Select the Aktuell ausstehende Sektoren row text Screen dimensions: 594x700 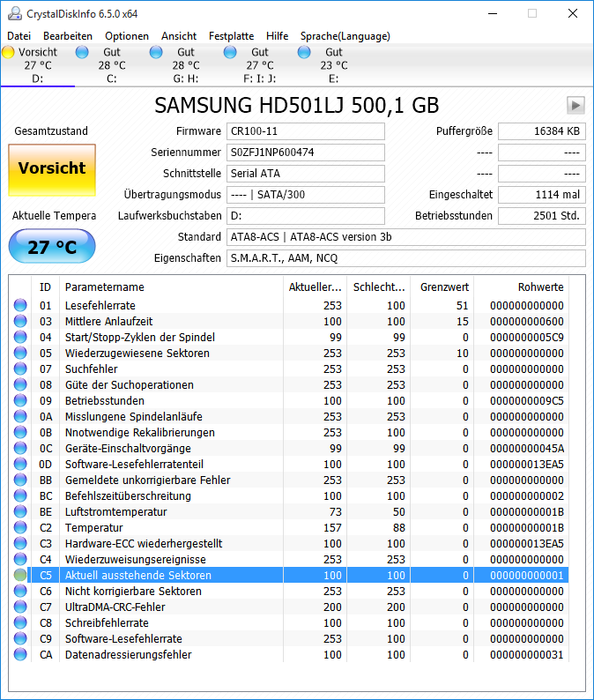pyautogui.click(x=138, y=575)
